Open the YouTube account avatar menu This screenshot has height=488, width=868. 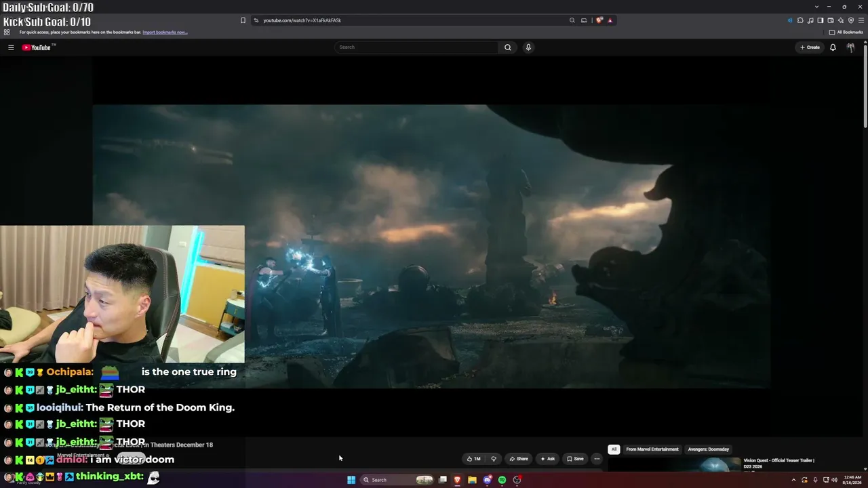click(850, 47)
